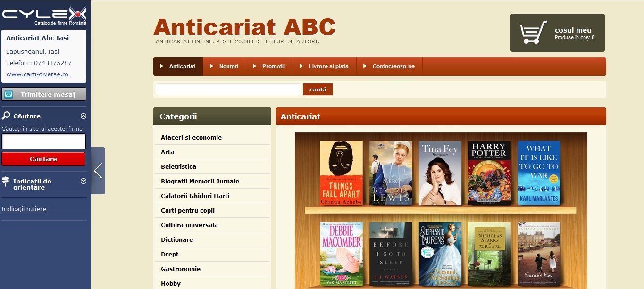Open the Promotii menu item
The image size is (644, 289).
pos(269,66)
